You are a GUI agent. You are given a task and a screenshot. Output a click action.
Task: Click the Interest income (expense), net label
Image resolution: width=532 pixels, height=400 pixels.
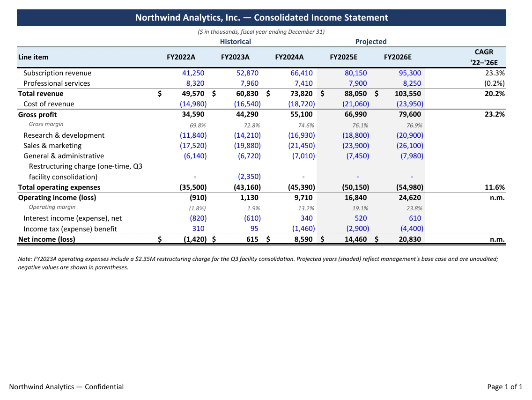[x=72, y=218]
